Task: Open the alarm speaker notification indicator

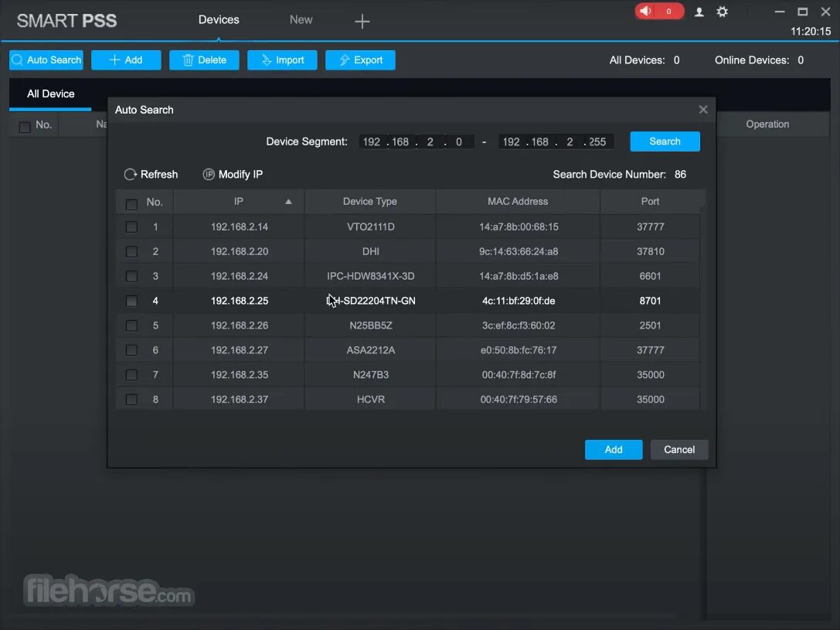Action: pos(659,12)
